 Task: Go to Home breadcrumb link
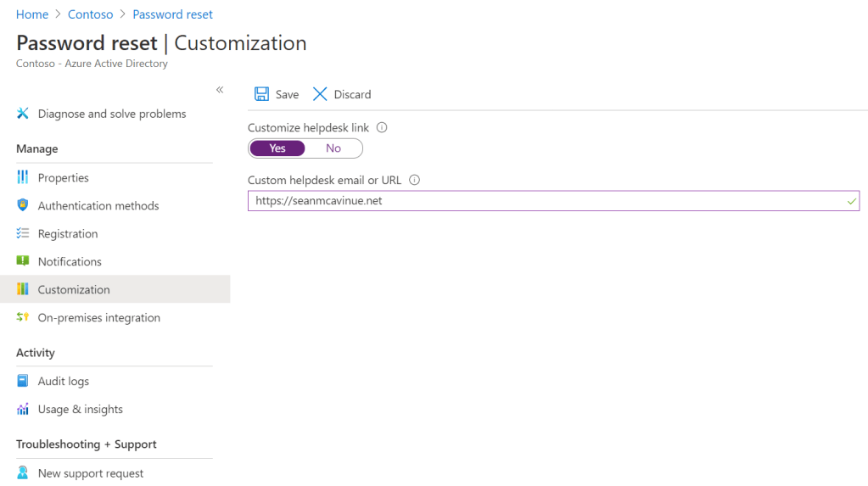point(32,14)
